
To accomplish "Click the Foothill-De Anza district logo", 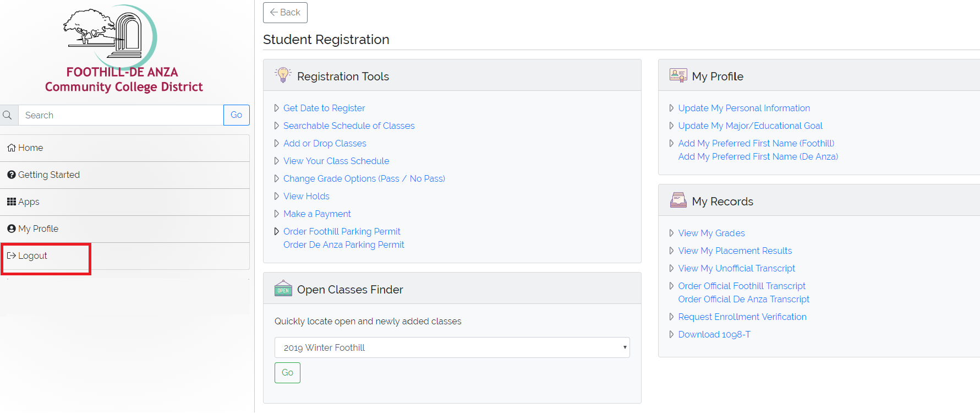I will (x=124, y=48).
